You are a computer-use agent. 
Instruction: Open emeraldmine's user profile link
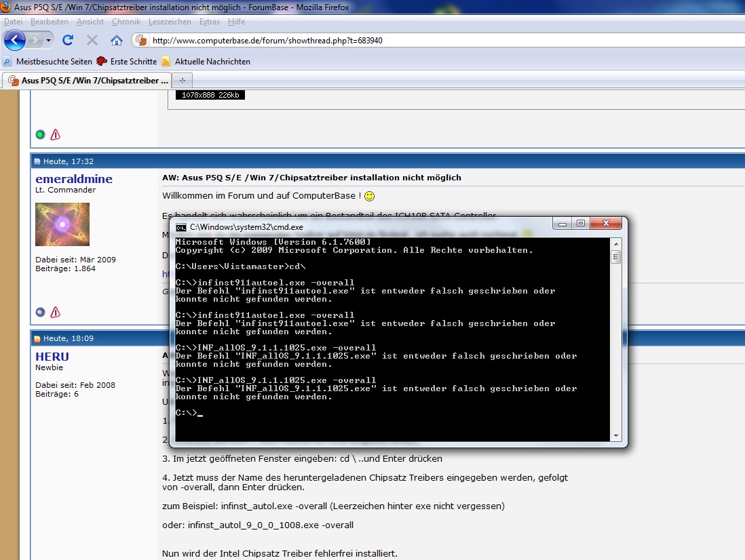74,179
